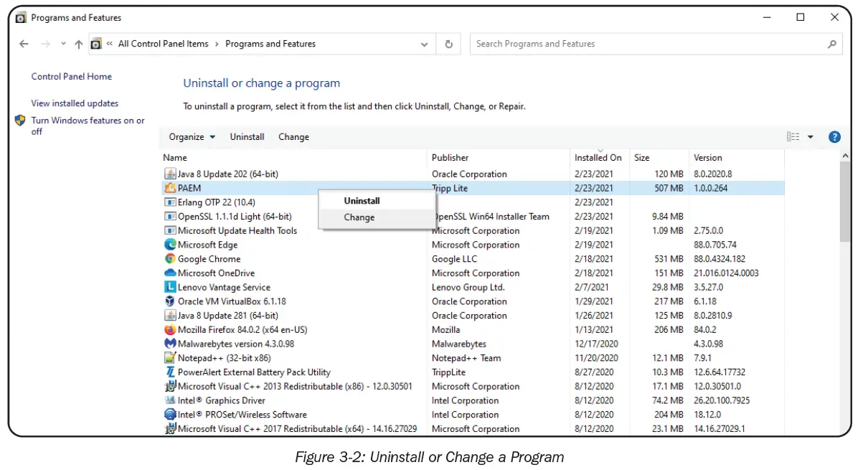
Task: Select Uninstall from the context menu
Action: tap(362, 201)
